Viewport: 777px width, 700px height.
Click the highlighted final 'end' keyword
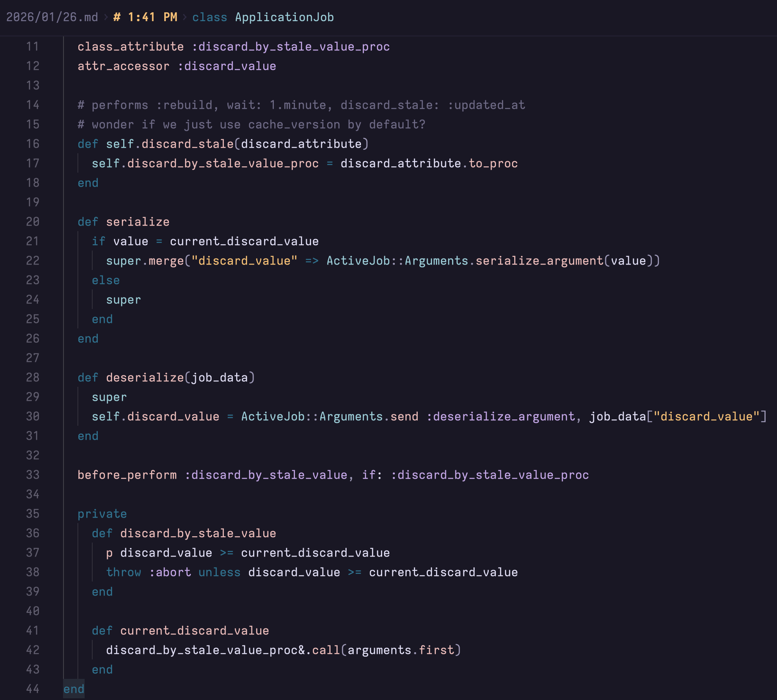[74, 689]
